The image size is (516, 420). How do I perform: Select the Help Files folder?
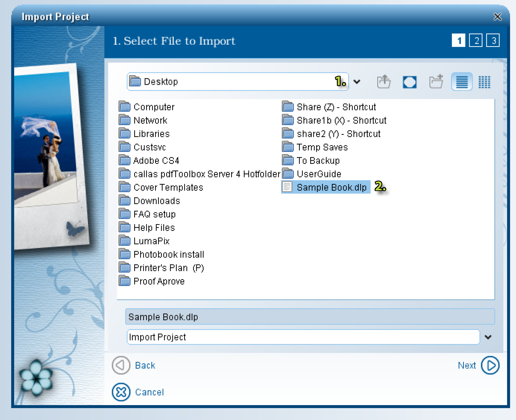pyautogui.click(x=147, y=227)
